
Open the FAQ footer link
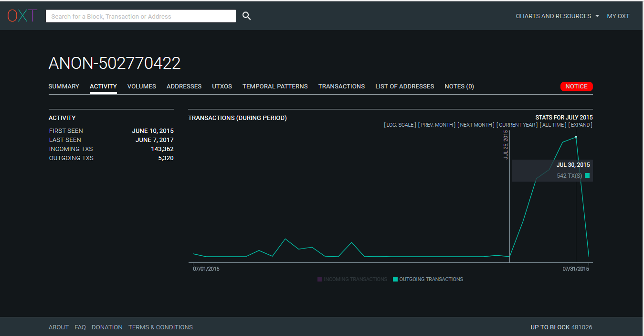[x=80, y=327]
